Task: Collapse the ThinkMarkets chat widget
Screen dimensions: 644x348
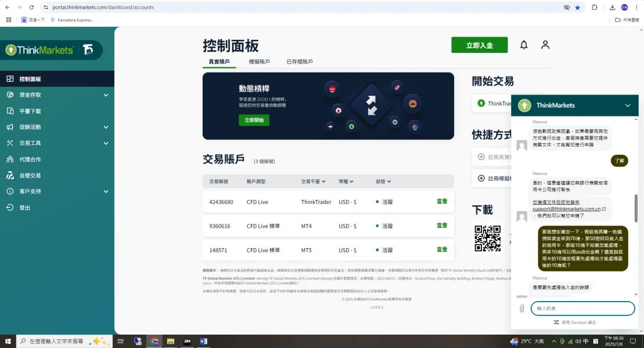Action: (628, 106)
